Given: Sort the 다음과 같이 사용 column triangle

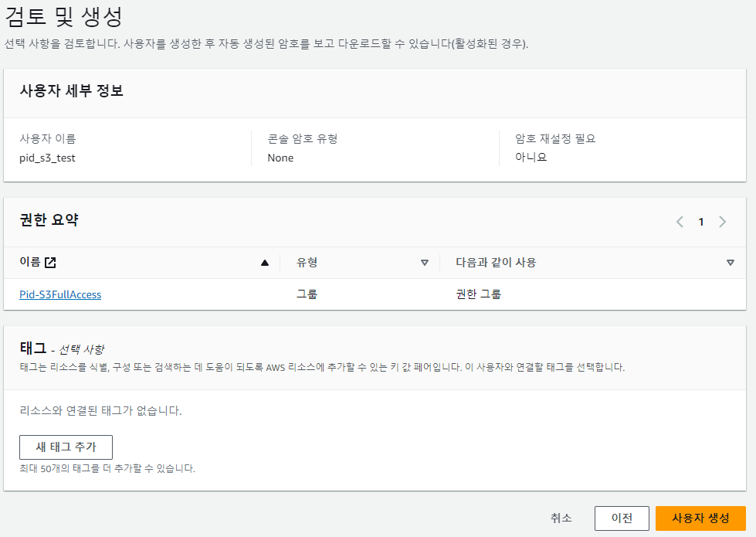Looking at the screenshot, I should [730, 263].
